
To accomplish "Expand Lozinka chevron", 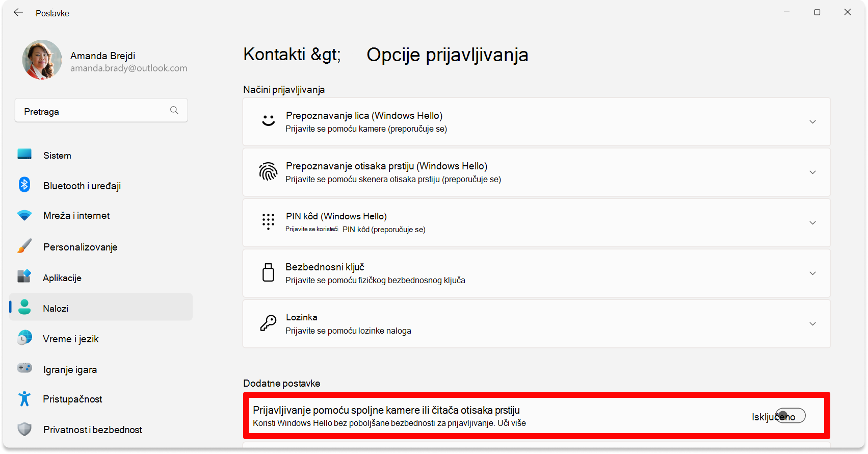I will tap(812, 324).
